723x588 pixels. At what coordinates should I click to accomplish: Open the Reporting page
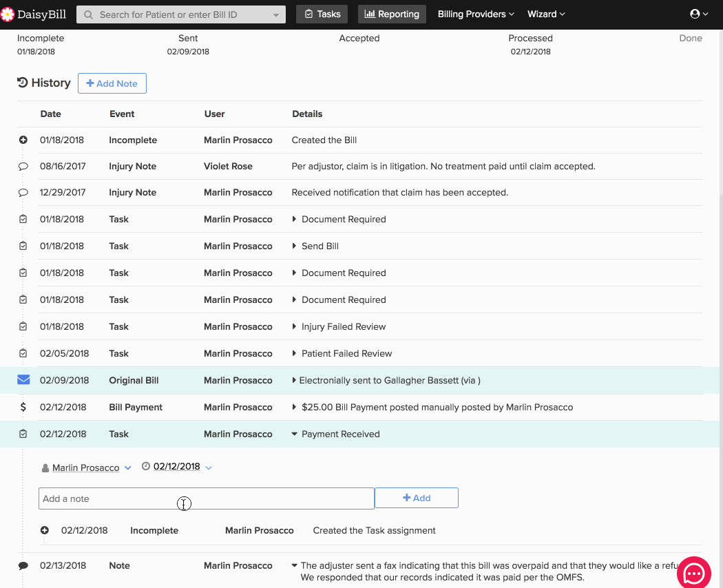[392, 14]
